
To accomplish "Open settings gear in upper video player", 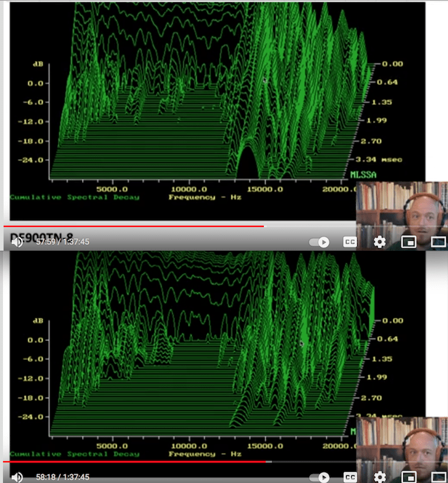I will click(380, 242).
